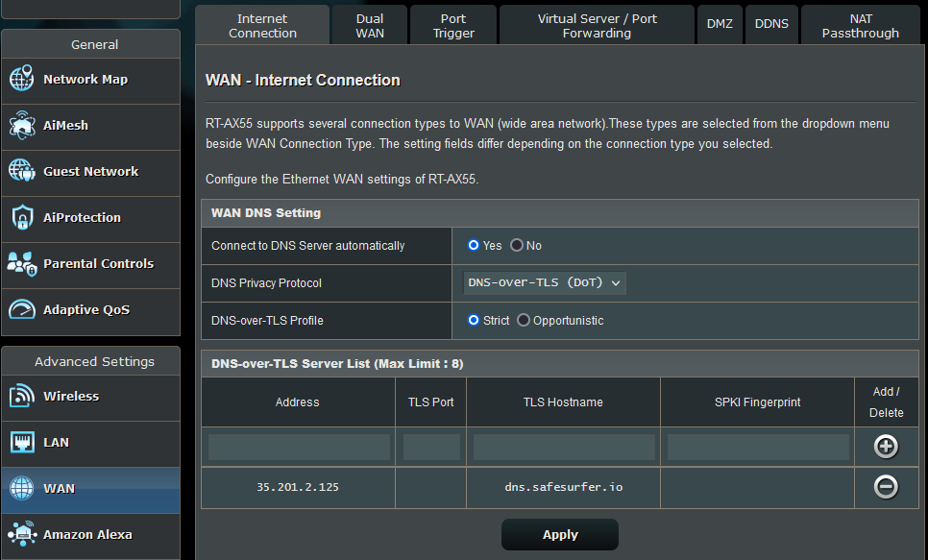Click the dns.safesurfer.io hostname cell
This screenshot has height=560, width=928.
pyautogui.click(x=563, y=487)
